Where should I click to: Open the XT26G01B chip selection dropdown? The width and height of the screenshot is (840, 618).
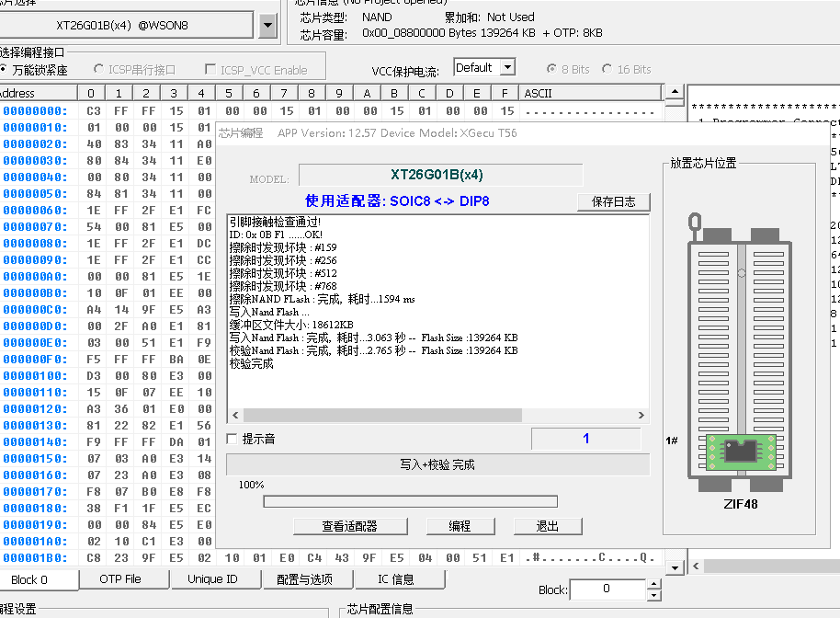point(267,26)
